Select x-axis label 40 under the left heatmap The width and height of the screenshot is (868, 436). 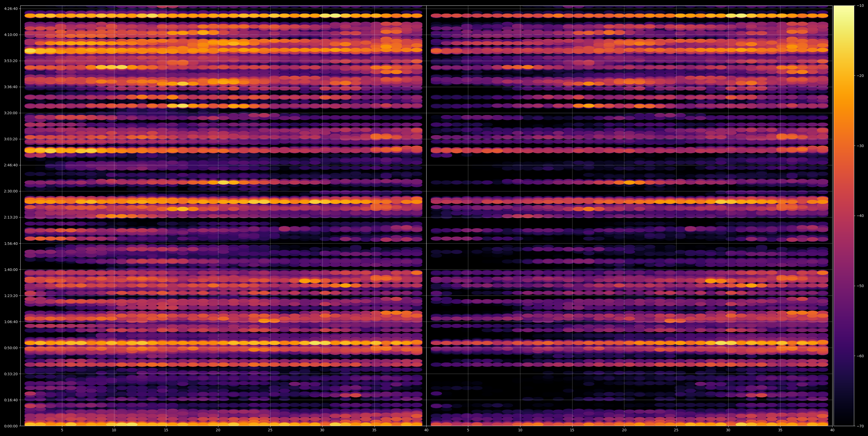click(x=426, y=430)
